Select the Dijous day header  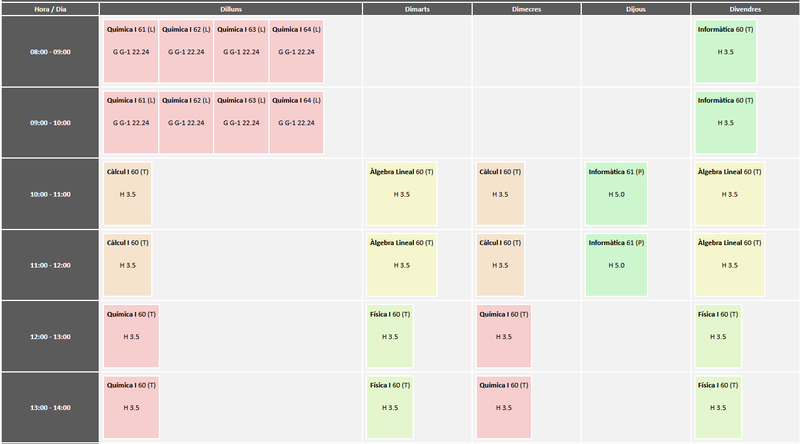point(636,9)
